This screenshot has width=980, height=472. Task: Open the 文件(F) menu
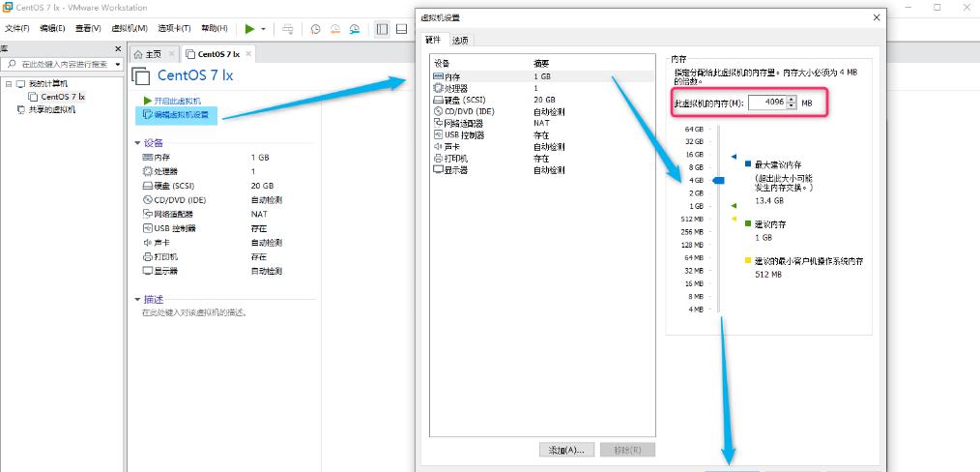coord(16,29)
